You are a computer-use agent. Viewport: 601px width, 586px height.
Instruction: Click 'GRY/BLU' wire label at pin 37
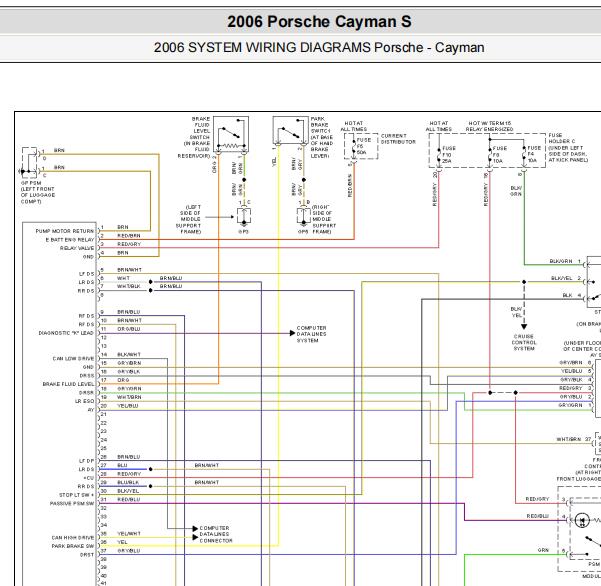pyautogui.click(x=129, y=551)
